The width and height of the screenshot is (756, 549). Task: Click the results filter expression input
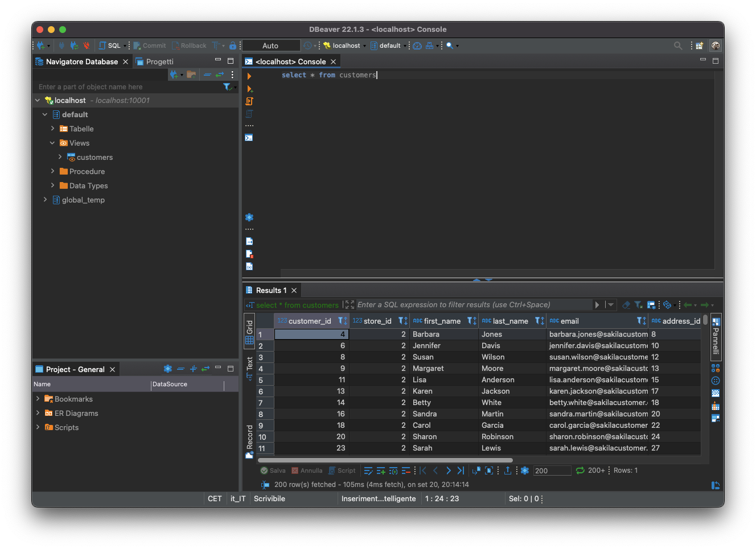coord(474,305)
